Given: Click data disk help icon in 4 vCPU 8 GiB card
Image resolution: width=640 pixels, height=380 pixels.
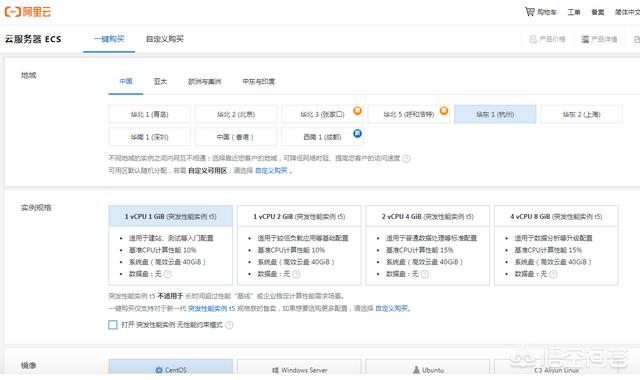Looking at the screenshot, I should point(553,274).
